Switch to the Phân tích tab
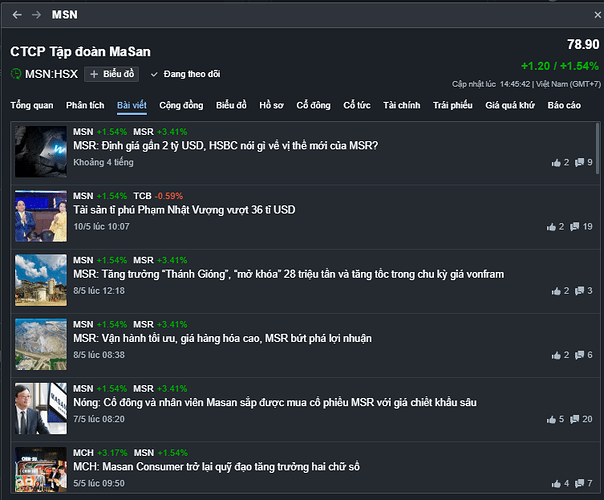This screenshot has width=604, height=500. coord(85,105)
